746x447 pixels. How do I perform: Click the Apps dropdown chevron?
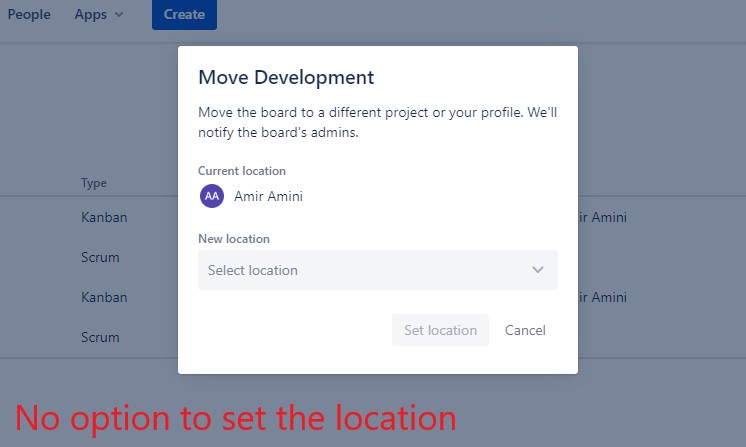pos(119,15)
